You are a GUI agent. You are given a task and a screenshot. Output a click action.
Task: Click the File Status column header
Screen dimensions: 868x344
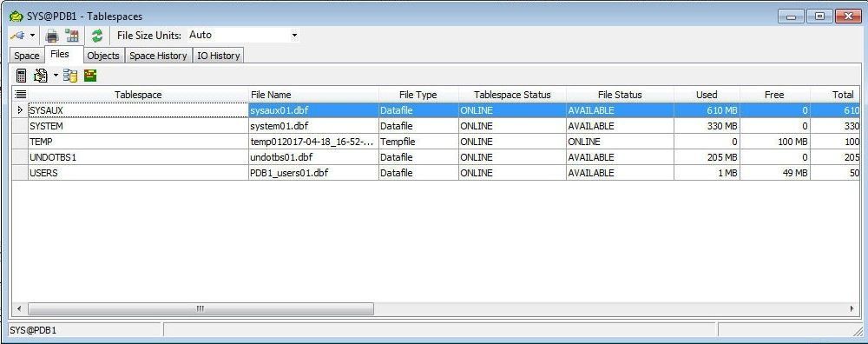[x=620, y=95]
